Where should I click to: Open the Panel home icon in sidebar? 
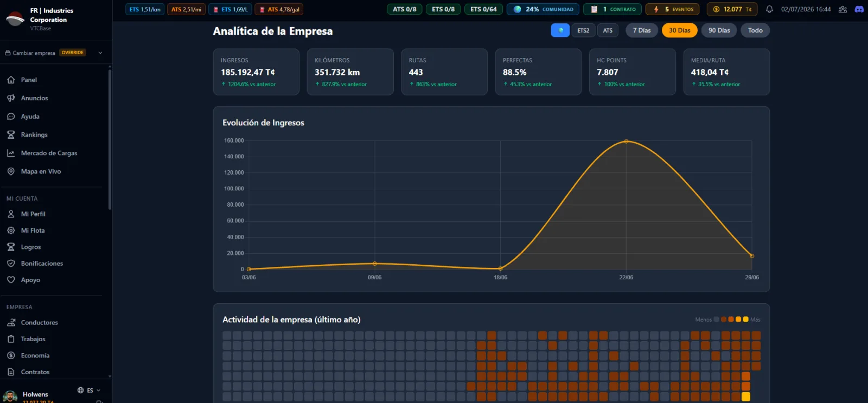tap(11, 80)
